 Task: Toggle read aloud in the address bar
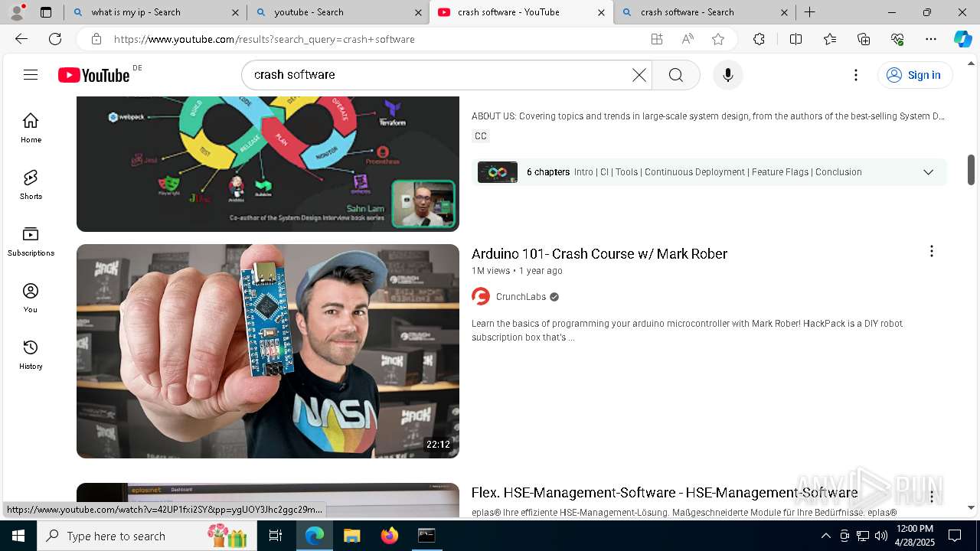click(x=688, y=39)
